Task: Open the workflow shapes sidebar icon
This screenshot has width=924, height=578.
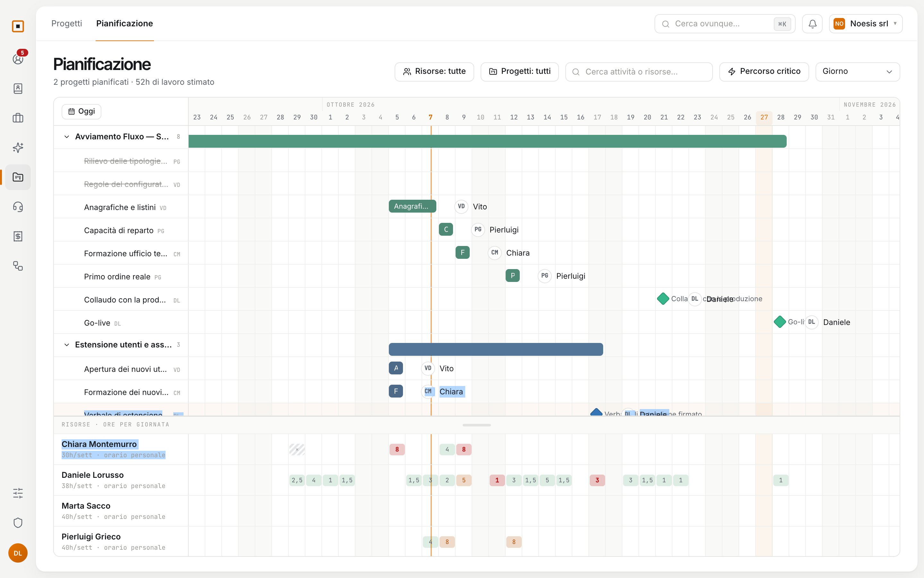Action: [x=18, y=266]
